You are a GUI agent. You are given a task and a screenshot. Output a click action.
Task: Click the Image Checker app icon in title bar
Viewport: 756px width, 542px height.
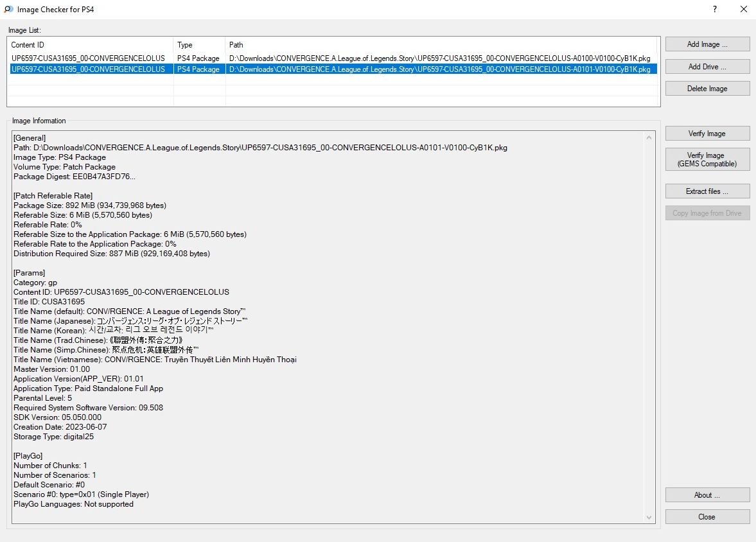[8, 9]
